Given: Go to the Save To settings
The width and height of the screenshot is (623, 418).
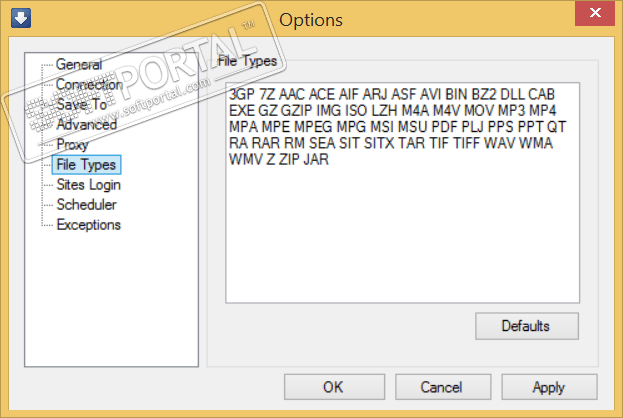Looking at the screenshot, I should [x=83, y=105].
